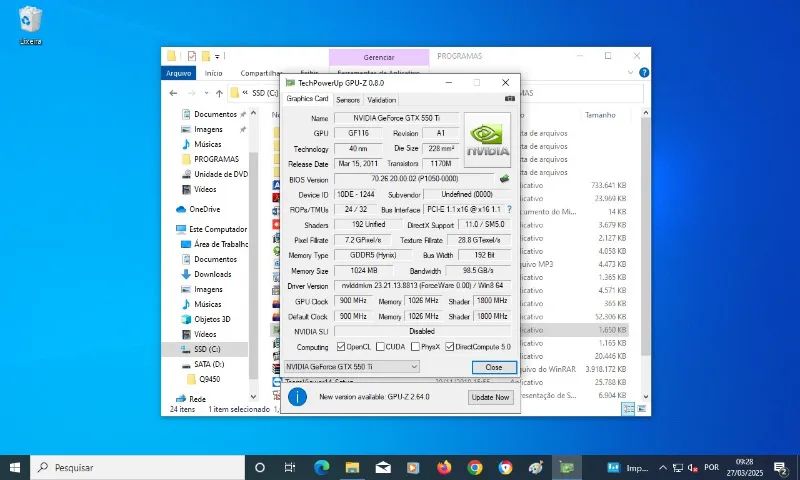Switch to the Sensors tab
Screen dimensions: 800x480
click(348, 100)
